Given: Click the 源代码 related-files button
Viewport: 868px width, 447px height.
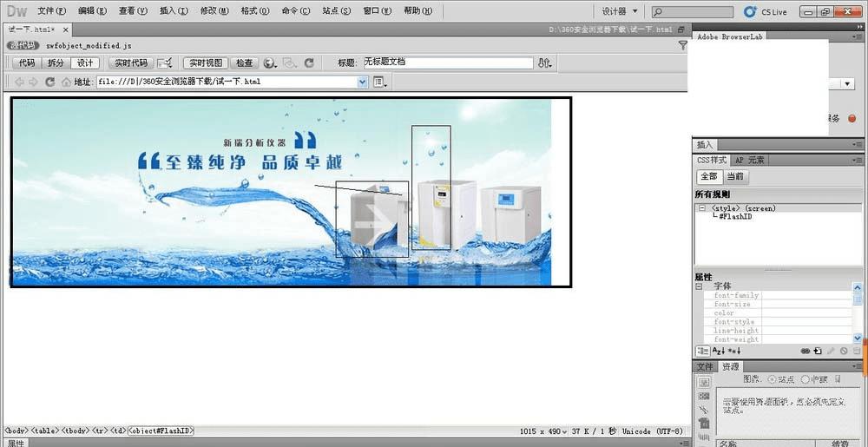Looking at the screenshot, I should tap(23, 46).
